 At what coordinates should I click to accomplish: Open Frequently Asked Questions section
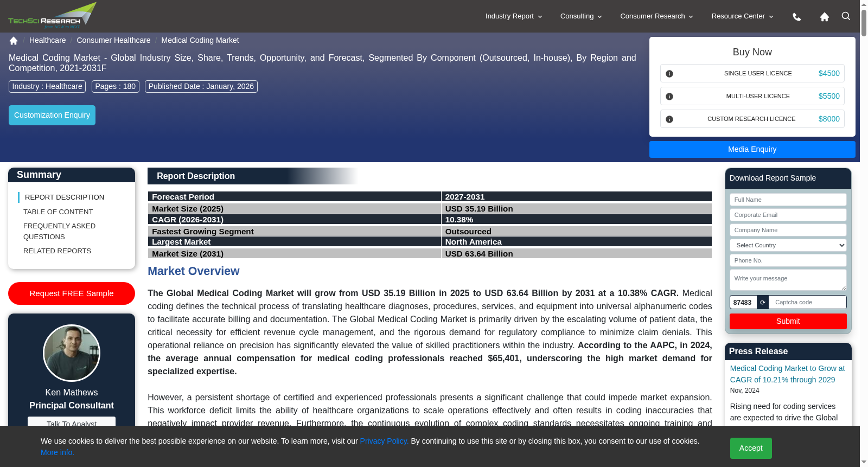(x=59, y=232)
